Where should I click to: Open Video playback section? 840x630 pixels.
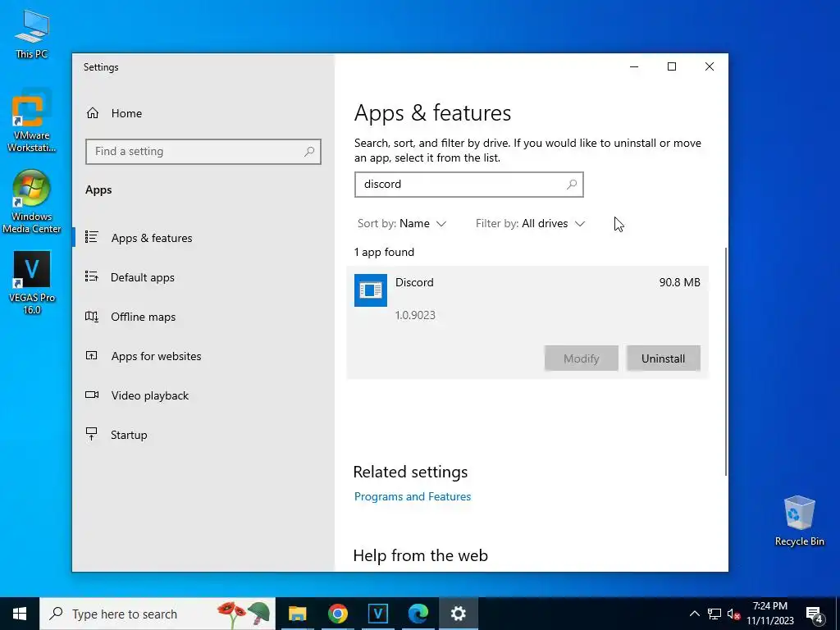pyautogui.click(x=149, y=395)
